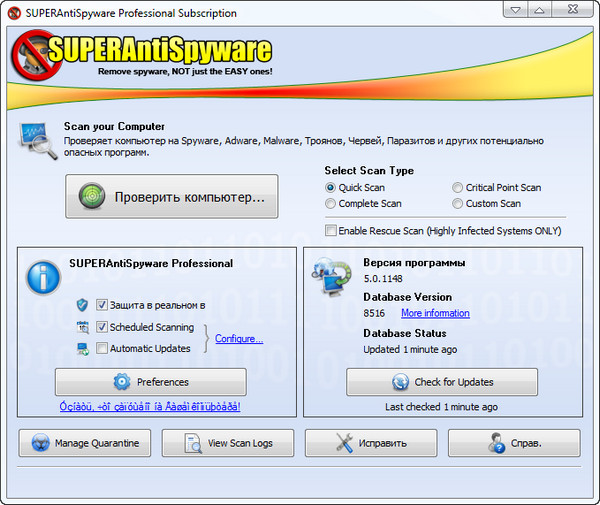Image resolution: width=600 pixels, height=505 pixels.
Task: Select the Quick Scan radio button
Action: click(x=331, y=187)
